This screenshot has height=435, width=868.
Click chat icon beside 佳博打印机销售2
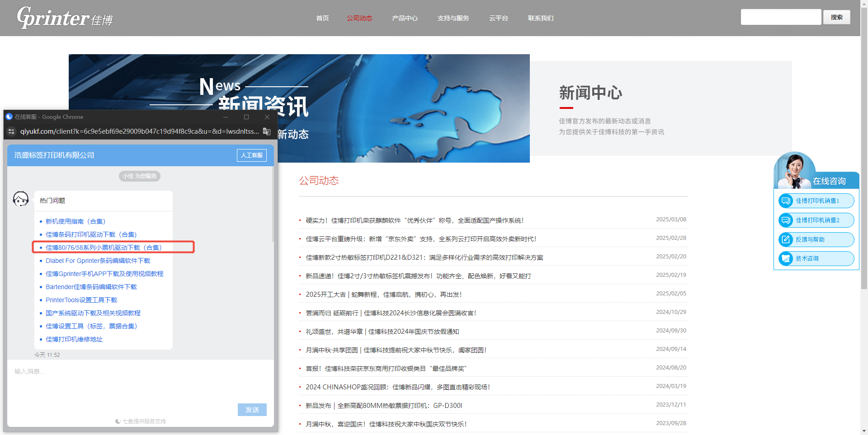pos(786,220)
